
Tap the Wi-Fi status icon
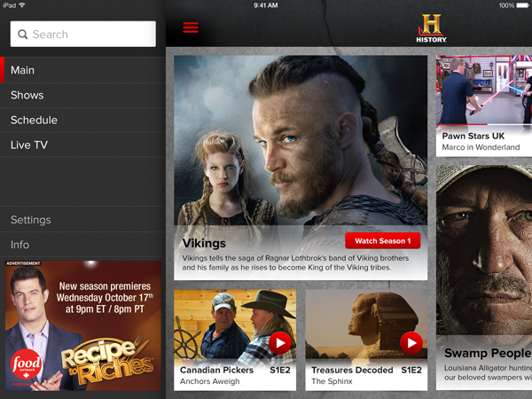pos(22,5)
